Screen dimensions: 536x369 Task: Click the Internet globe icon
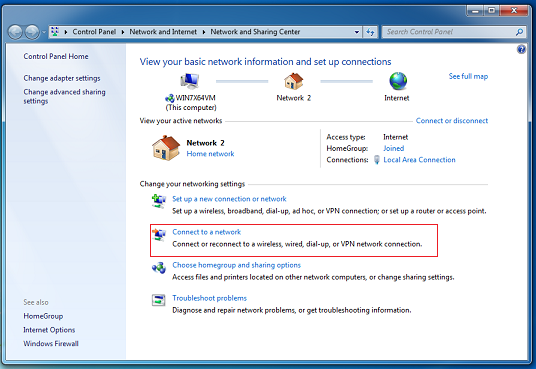coord(398,81)
